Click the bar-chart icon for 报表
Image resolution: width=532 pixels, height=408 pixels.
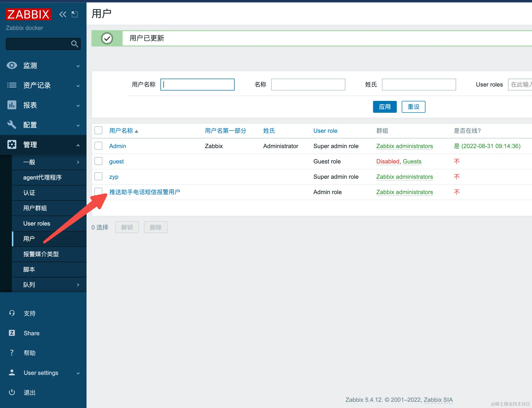(x=12, y=105)
